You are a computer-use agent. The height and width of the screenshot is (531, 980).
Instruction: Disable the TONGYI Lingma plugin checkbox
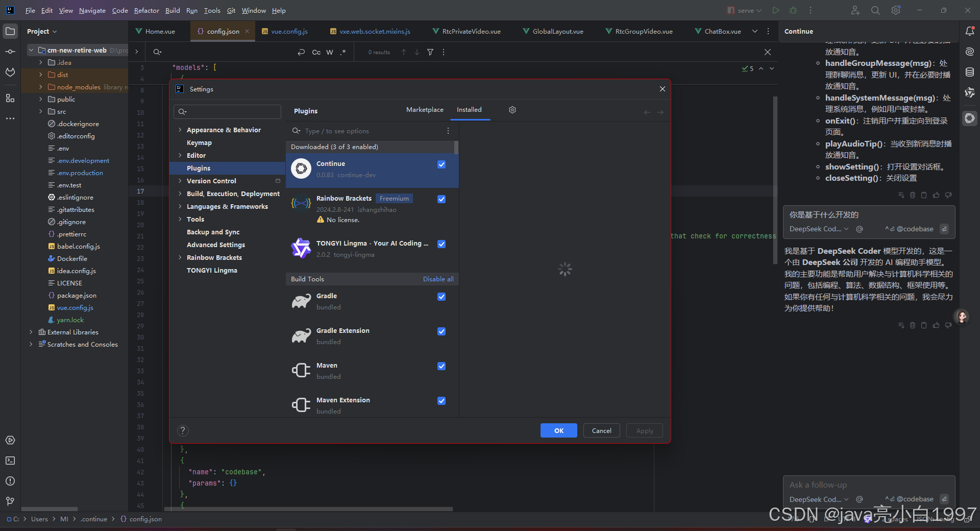click(442, 244)
